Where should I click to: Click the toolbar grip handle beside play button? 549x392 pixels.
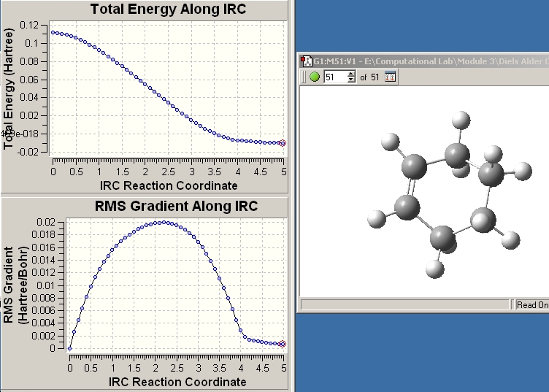pyautogui.click(x=304, y=77)
